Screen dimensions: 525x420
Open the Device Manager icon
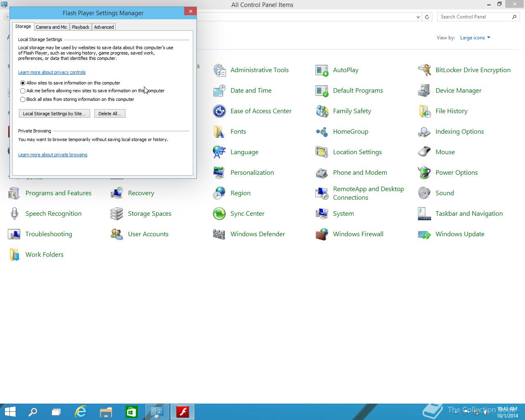point(425,91)
